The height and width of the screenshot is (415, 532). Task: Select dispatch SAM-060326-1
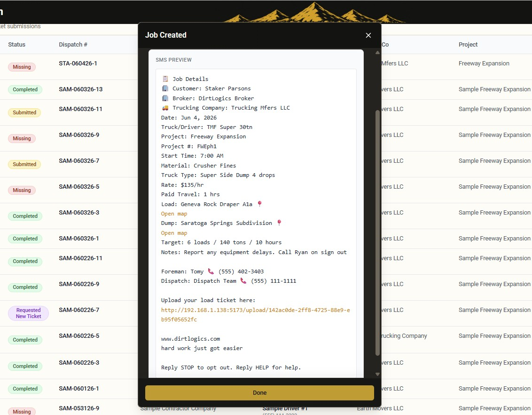[x=78, y=239]
